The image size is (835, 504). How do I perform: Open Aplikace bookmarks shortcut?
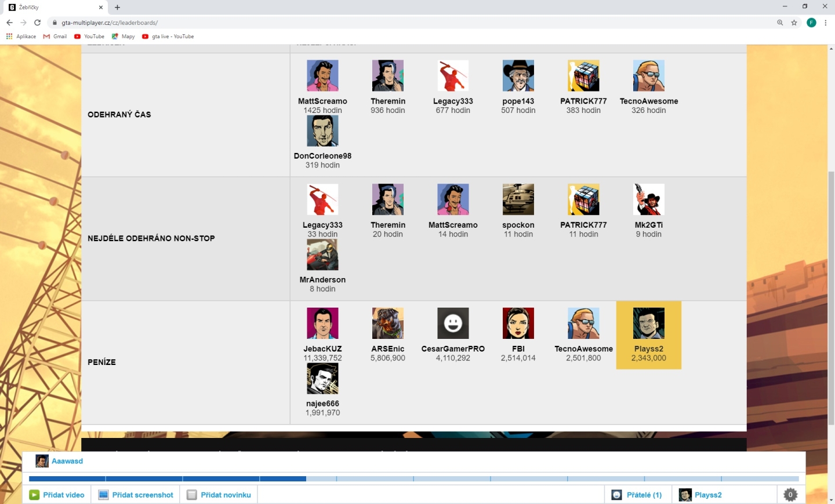point(21,36)
